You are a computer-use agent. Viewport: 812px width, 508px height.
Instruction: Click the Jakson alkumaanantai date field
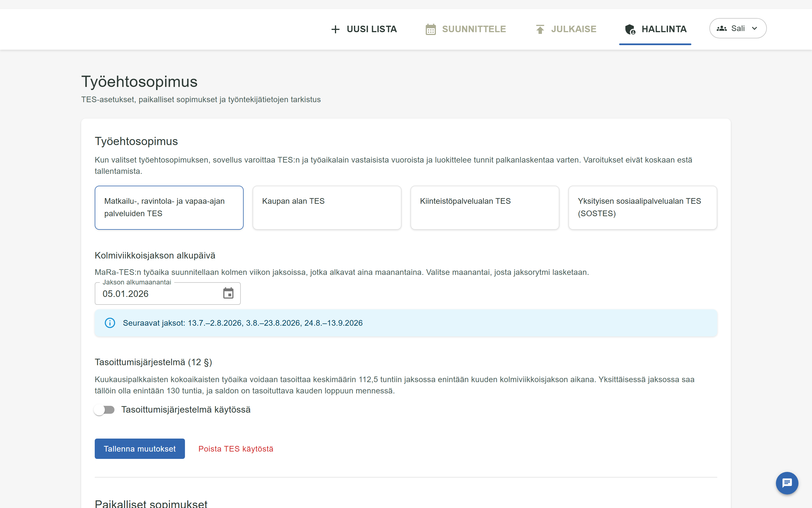[168, 293]
